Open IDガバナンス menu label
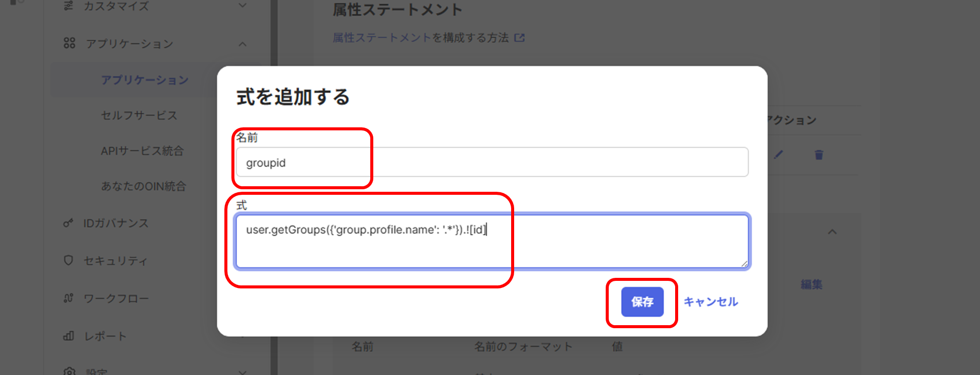This screenshot has width=980, height=375. 116,223
